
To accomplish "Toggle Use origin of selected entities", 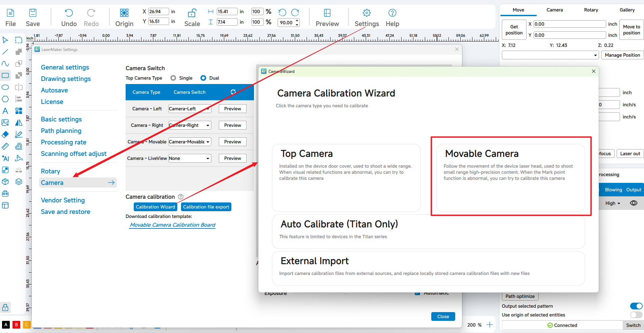I will pos(636,315).
